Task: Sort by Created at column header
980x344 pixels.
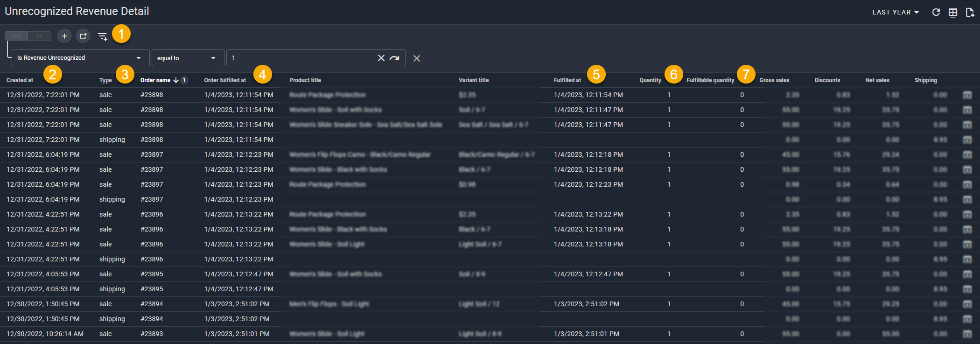Action: [20, 80]
